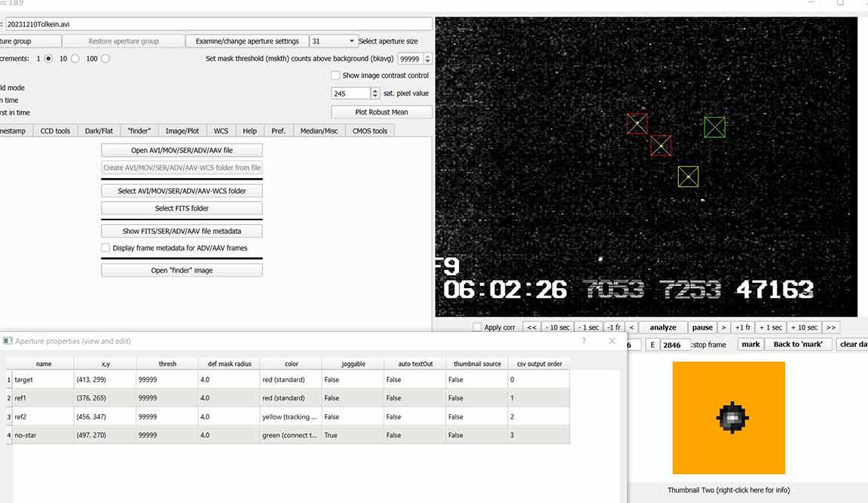Click the mark button

tap(750, 344)
